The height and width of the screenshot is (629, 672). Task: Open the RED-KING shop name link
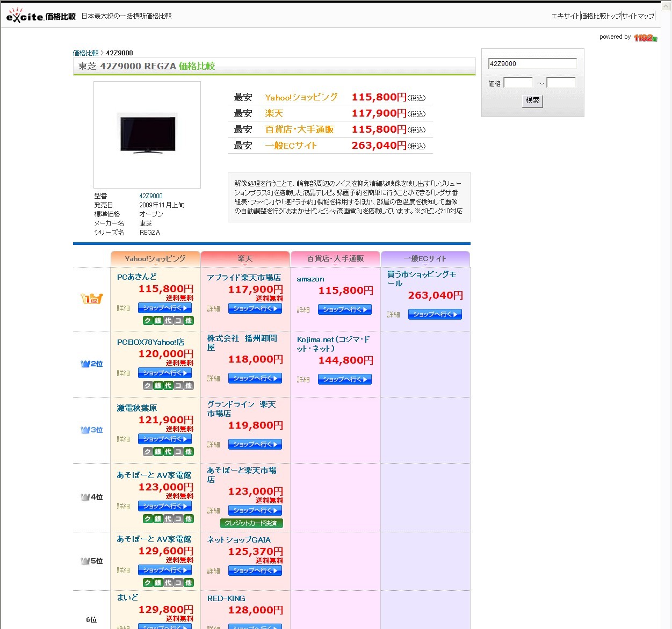click(x=226, y=598)
